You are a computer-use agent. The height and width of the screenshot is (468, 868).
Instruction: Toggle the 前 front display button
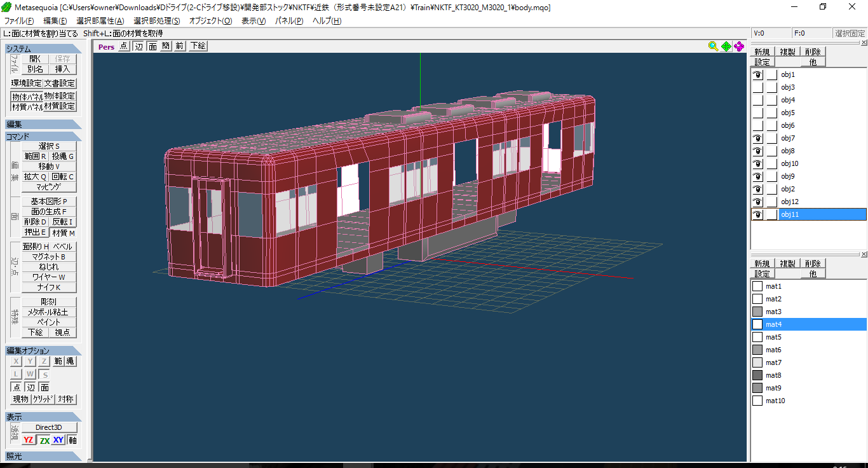coord(180,46)
